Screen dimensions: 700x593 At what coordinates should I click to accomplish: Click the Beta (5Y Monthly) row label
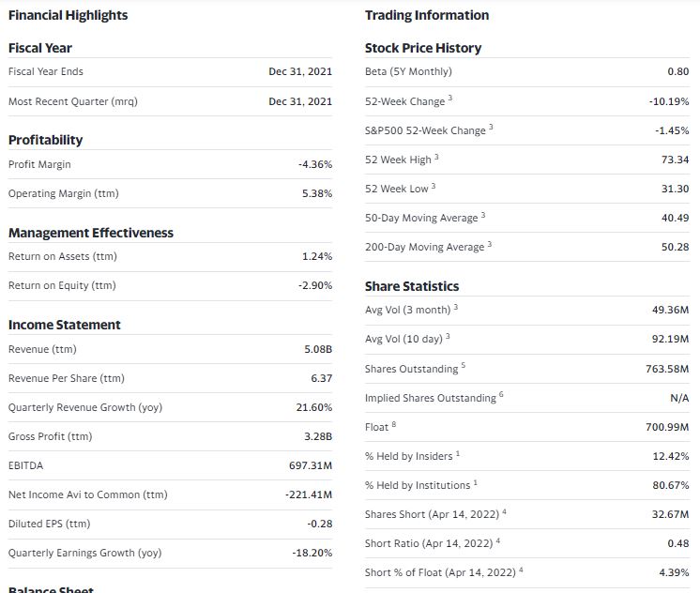pyautogui.click(x=408, y=71)
